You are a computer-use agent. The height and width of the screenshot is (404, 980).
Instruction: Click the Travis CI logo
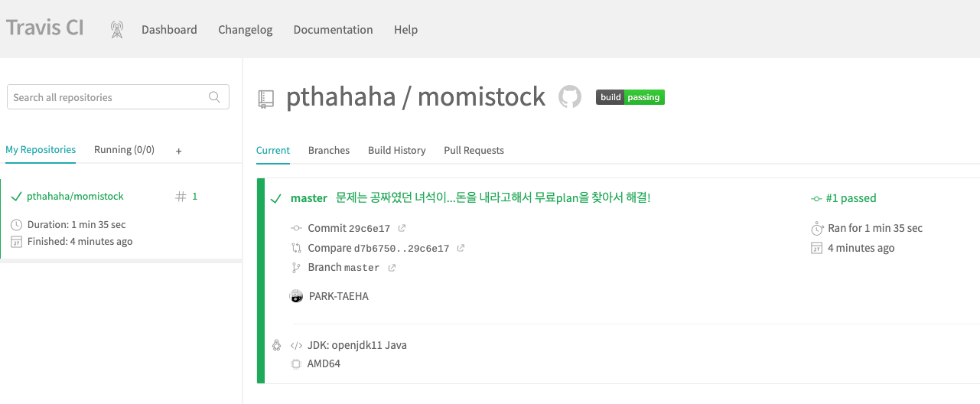pos(45,29)
